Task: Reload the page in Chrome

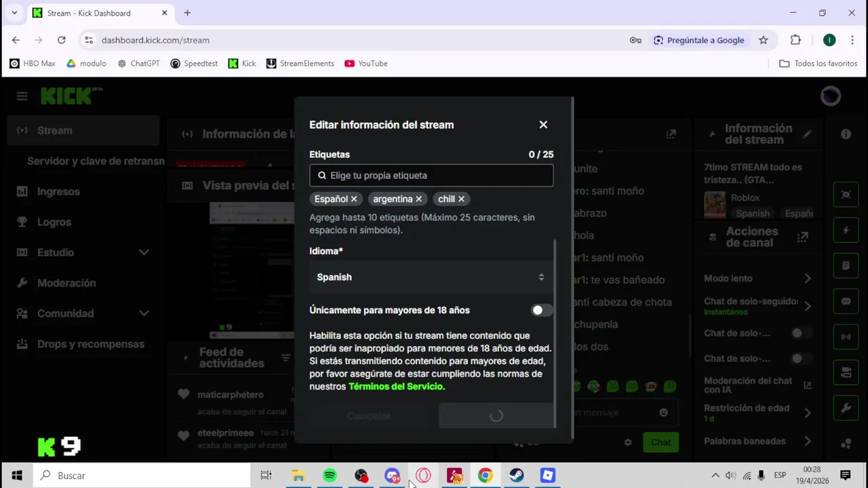Action: coord(62,40)
